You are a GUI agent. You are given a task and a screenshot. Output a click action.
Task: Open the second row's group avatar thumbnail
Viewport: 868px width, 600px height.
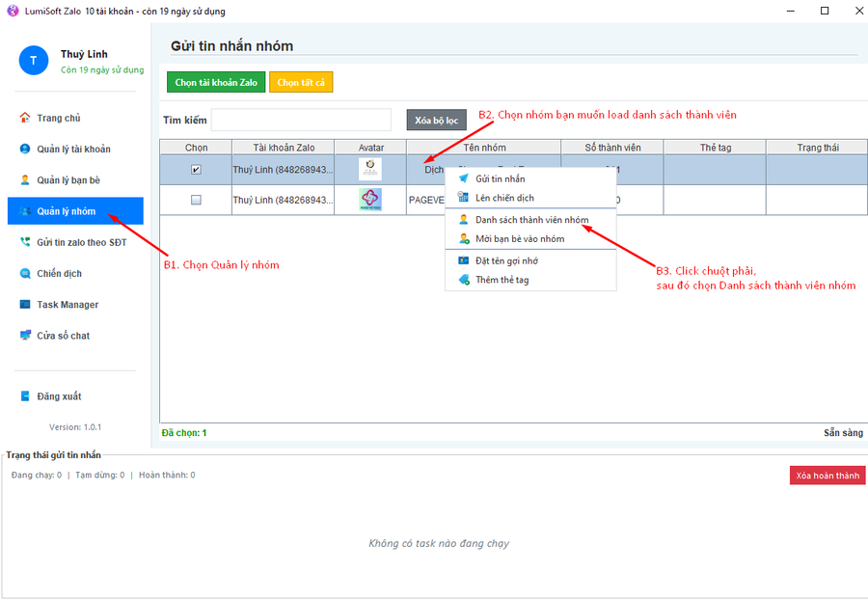[370, 200]
